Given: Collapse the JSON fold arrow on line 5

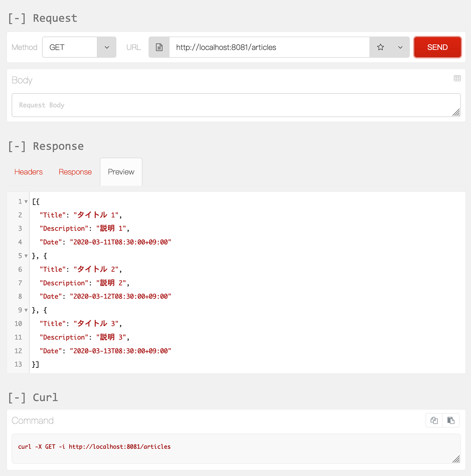Looking at the screenshot, I should [x=26, y=256].
